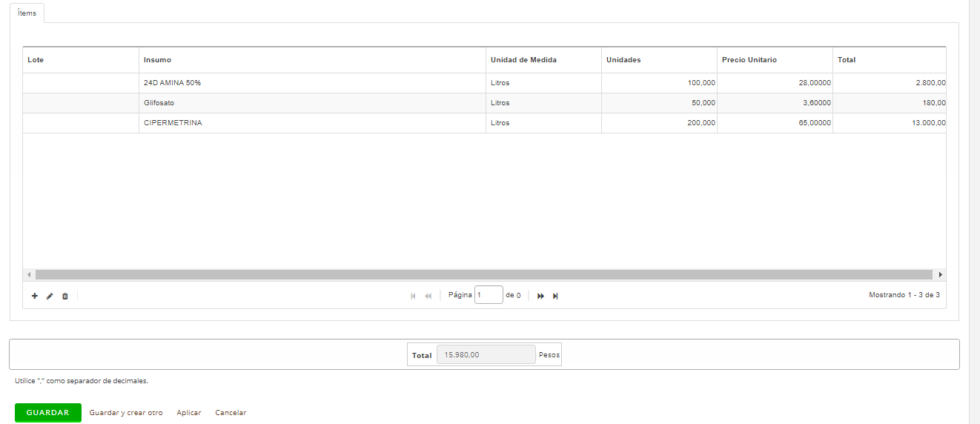Sort by the Lote column header

coord(81,60)
